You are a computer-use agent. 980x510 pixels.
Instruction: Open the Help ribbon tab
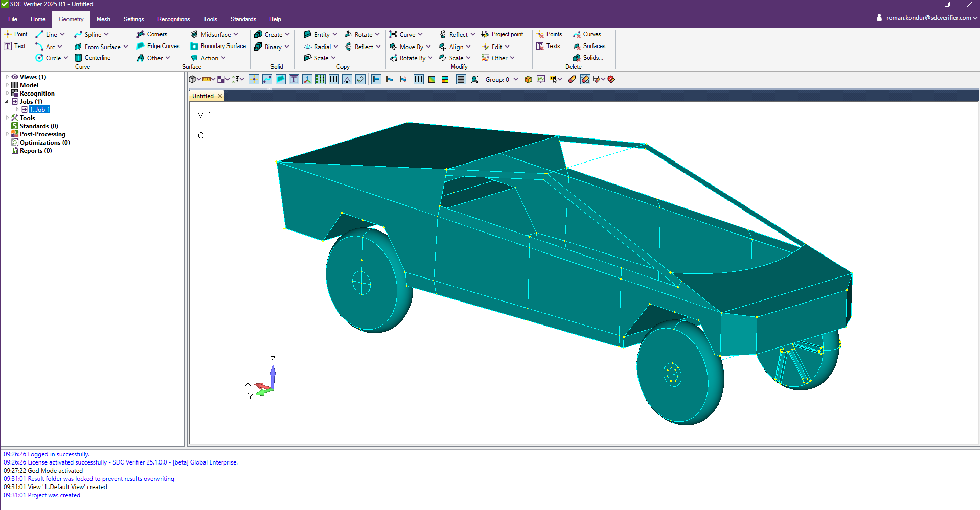coord(275,19)
